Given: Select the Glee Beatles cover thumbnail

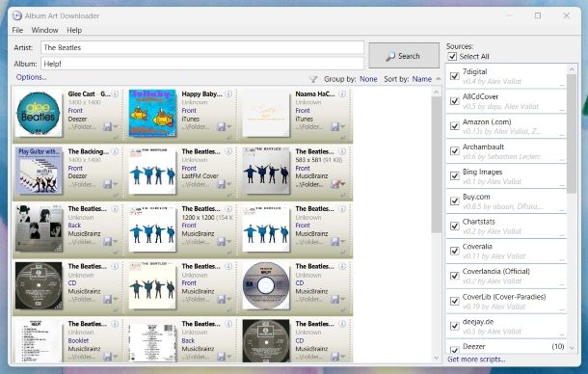Looking at the screenshot, I should [x=39, y=114].
